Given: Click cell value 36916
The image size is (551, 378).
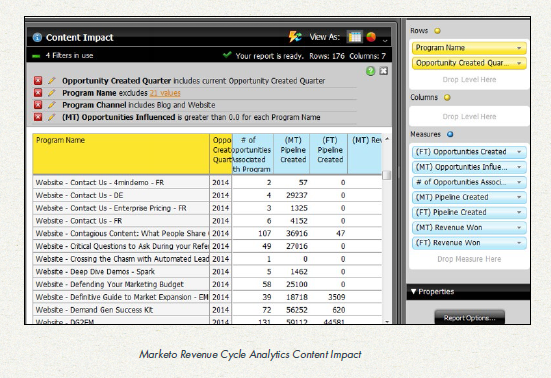Looking at the screenshot, I should (297, 234).
